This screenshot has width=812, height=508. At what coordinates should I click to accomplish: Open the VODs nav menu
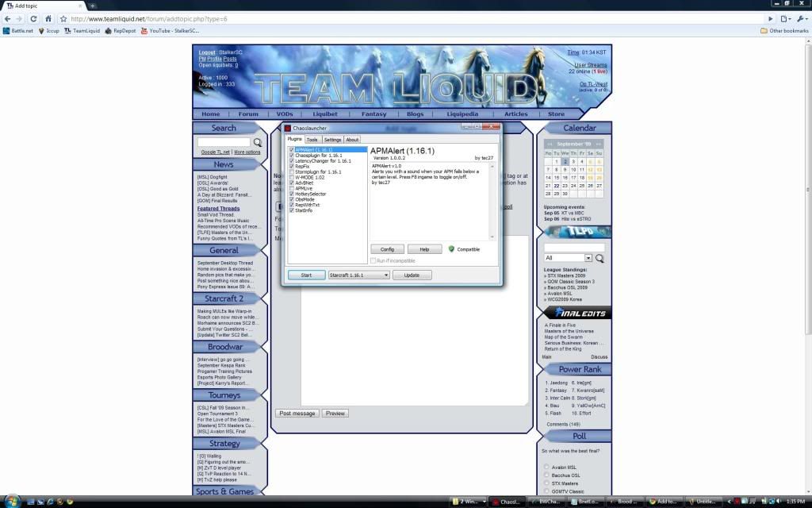(285, 114)
